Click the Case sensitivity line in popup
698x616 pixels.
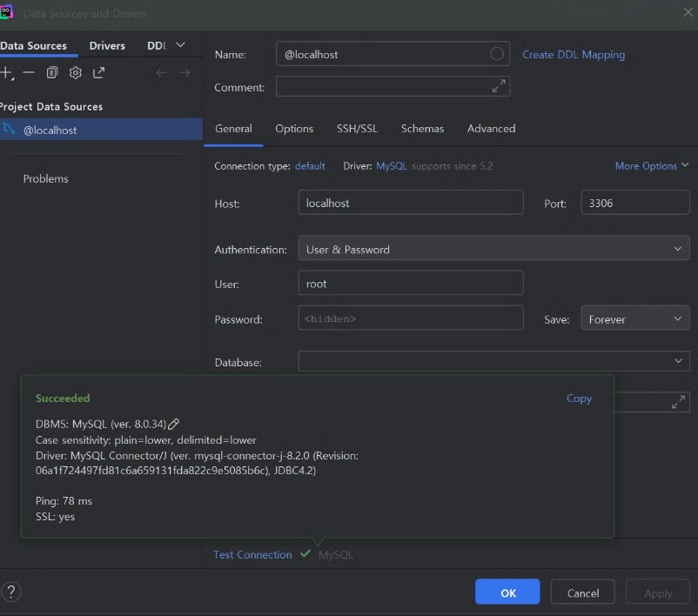point(145,440)
